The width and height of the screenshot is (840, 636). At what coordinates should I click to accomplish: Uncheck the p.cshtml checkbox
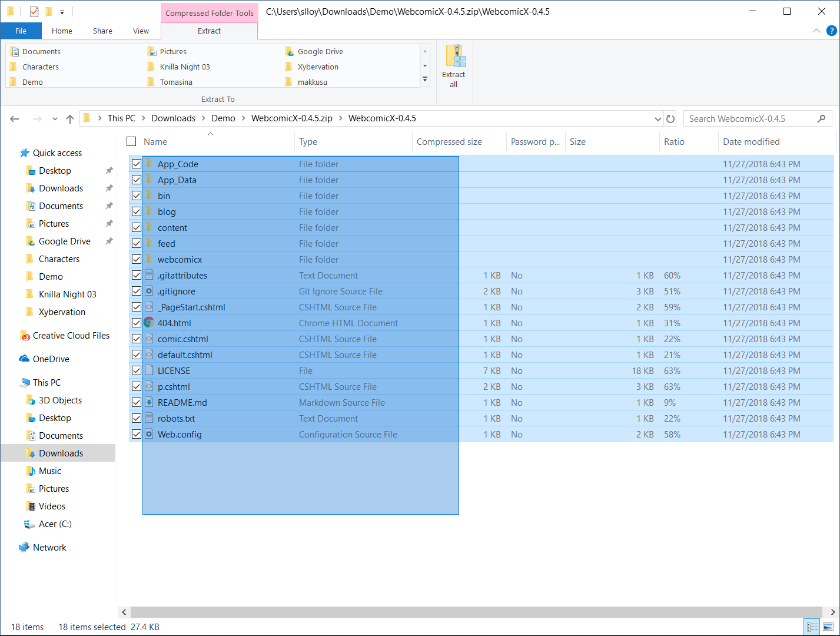[x=137, y=386]
